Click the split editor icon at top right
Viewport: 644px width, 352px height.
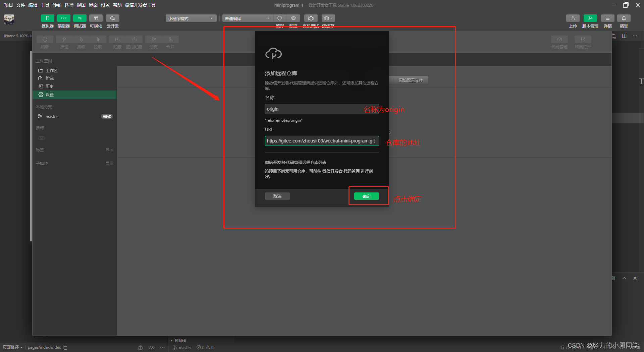pyautogui.click(x=624, y=36)
